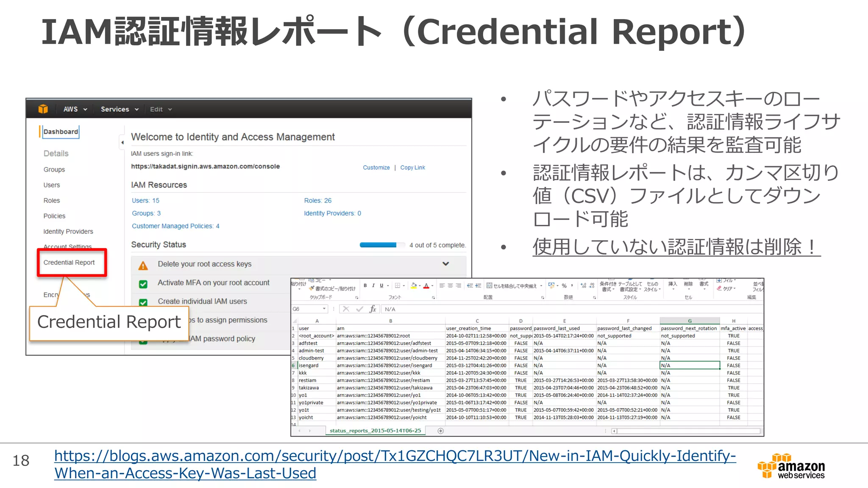Click the Align Right icon in Excel

coord(458,286)
